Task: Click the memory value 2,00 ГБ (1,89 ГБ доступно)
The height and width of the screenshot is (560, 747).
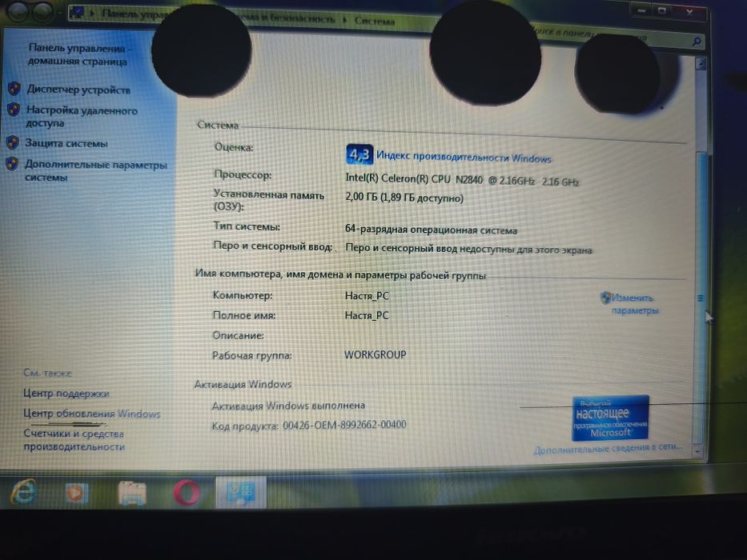Action: pos(404,197)
